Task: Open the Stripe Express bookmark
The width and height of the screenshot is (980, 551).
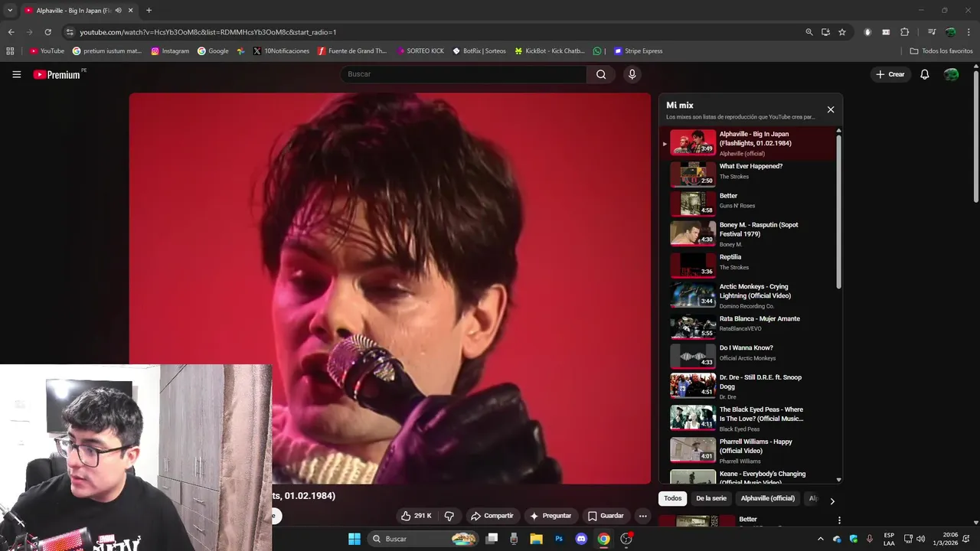Action: tap(639, 51)
